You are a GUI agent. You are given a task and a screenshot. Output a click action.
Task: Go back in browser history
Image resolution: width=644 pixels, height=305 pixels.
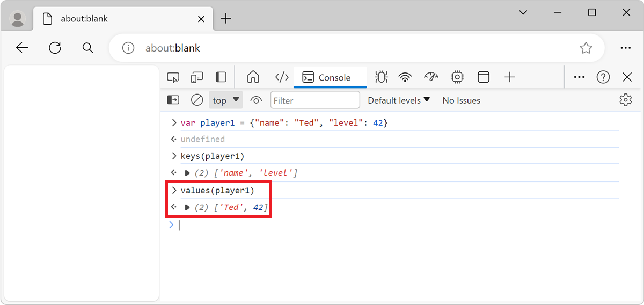(22, 48)
